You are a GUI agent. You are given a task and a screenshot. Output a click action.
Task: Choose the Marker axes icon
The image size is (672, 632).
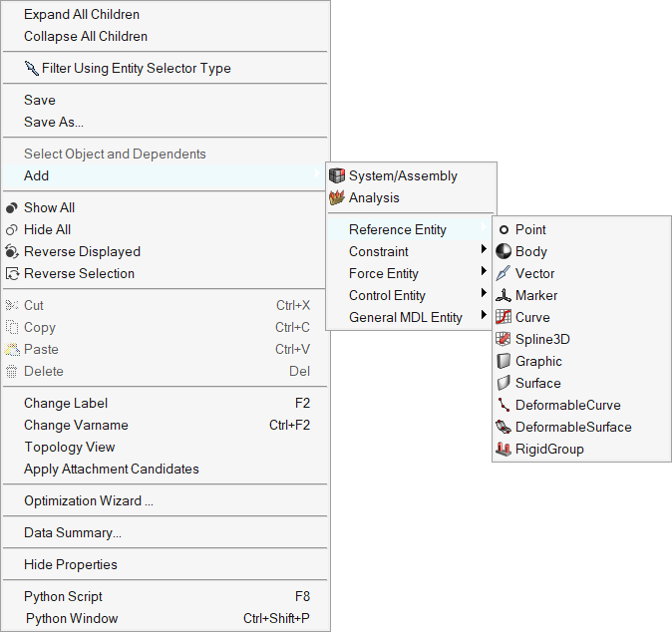[504, 296]
